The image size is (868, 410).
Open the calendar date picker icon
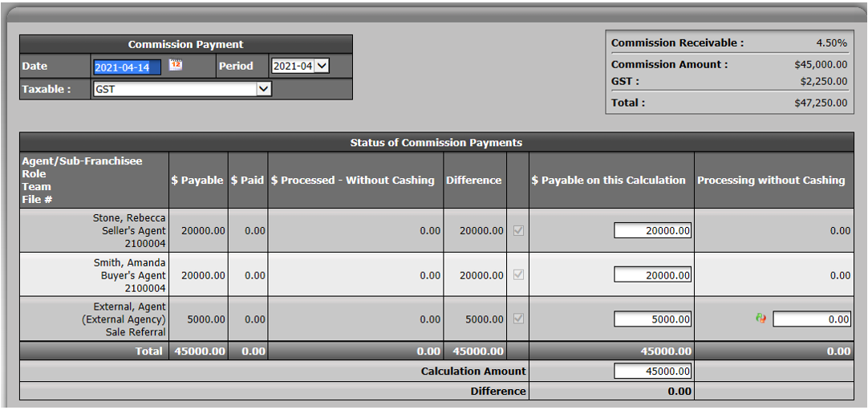176,65
